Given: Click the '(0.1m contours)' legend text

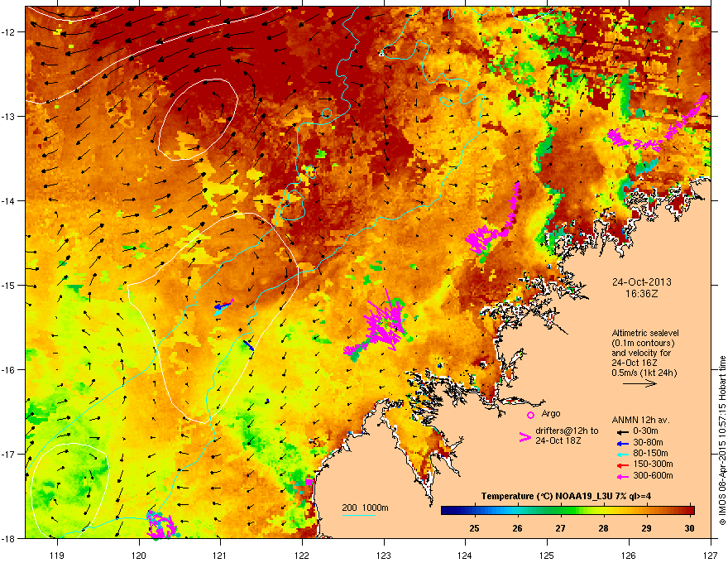Looking at the screenshot, I should click(x=643, y=344).
